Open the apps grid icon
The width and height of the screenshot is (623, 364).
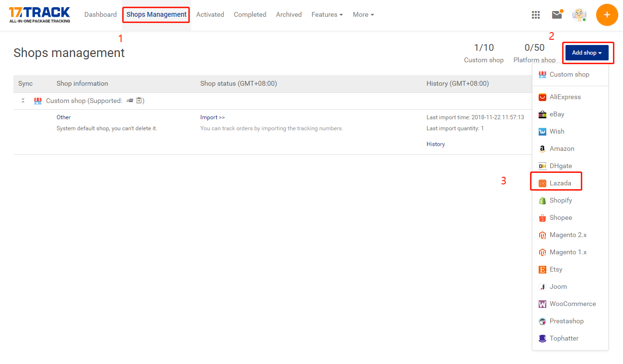[x=536, y=15]
